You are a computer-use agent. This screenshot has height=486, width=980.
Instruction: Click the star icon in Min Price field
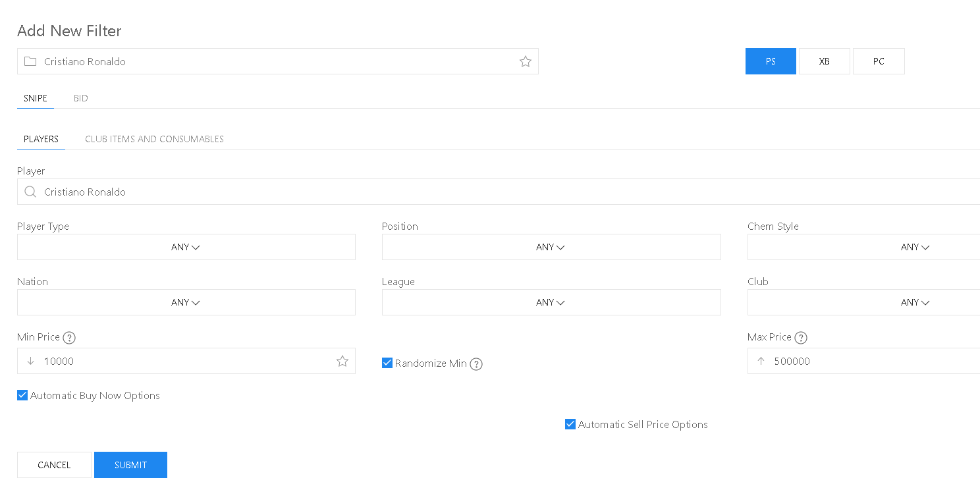click(x=342, y=361)
